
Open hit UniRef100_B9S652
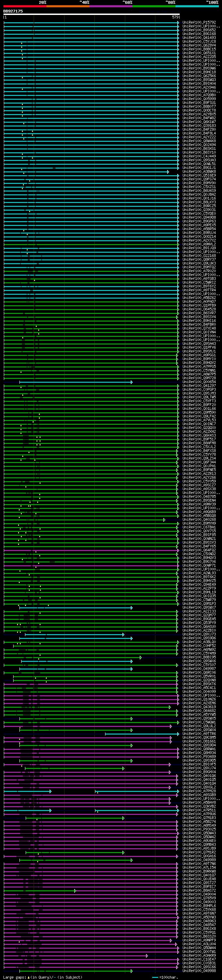pos(199,30)
